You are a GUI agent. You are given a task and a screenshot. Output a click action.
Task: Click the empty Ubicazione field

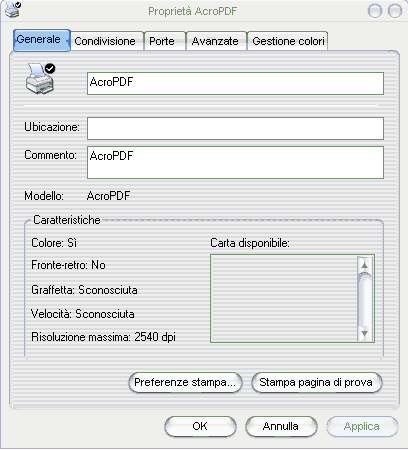[x=235, y=128]
